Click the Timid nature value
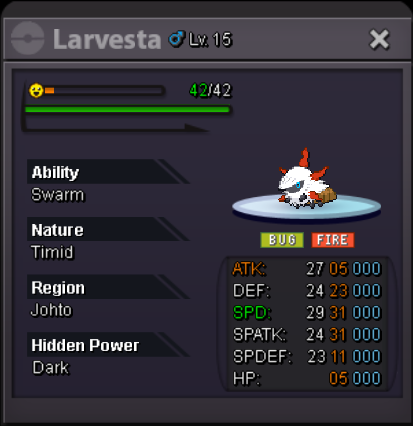The height and width of the screenshot is (426, 413). (x=52, y=252)
